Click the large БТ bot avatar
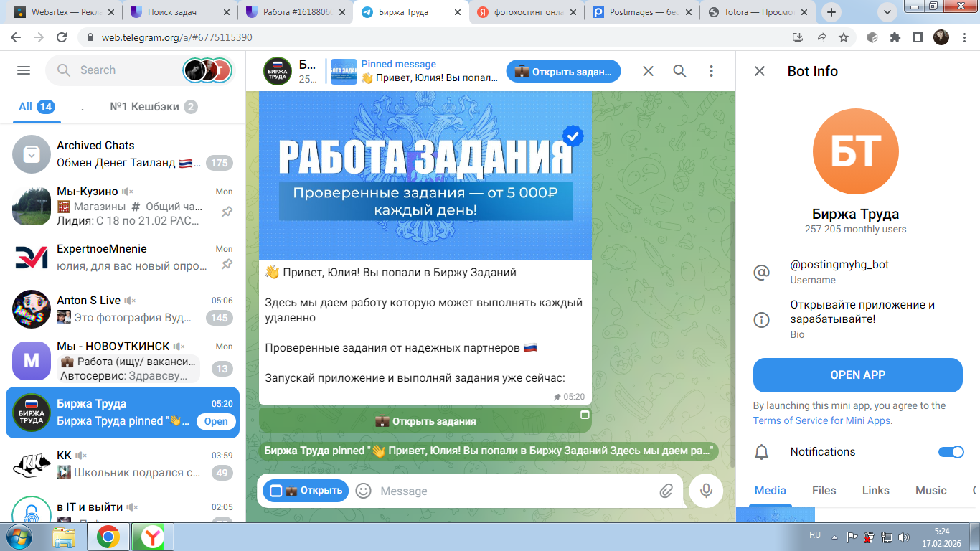The height and width of the screenshot is (551, 980). [856, 151]
